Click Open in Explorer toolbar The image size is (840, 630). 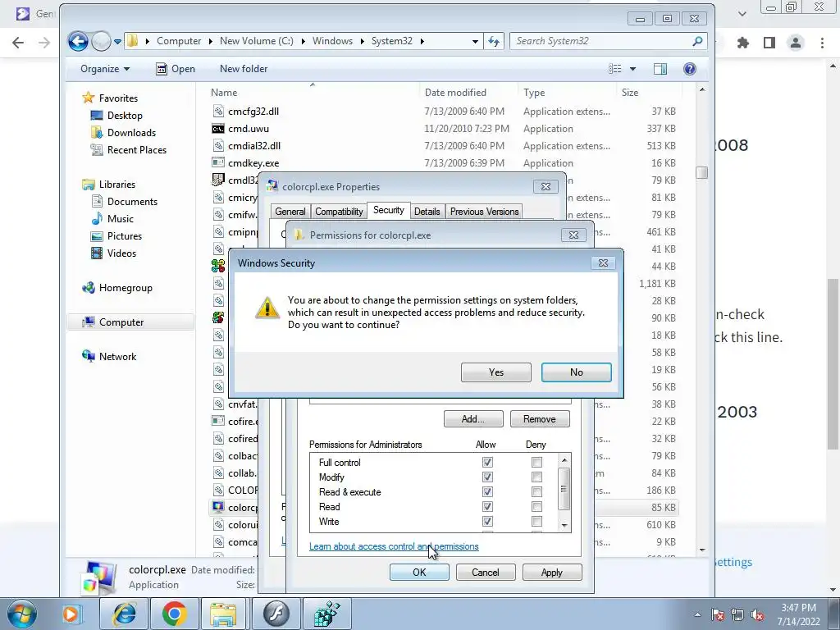click(176, 69)
